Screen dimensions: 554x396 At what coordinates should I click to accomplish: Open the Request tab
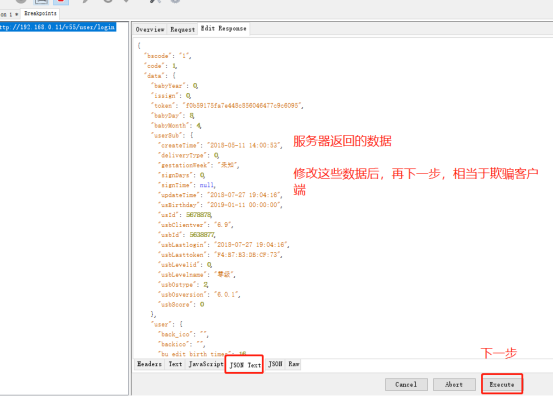tap(182, 29)
